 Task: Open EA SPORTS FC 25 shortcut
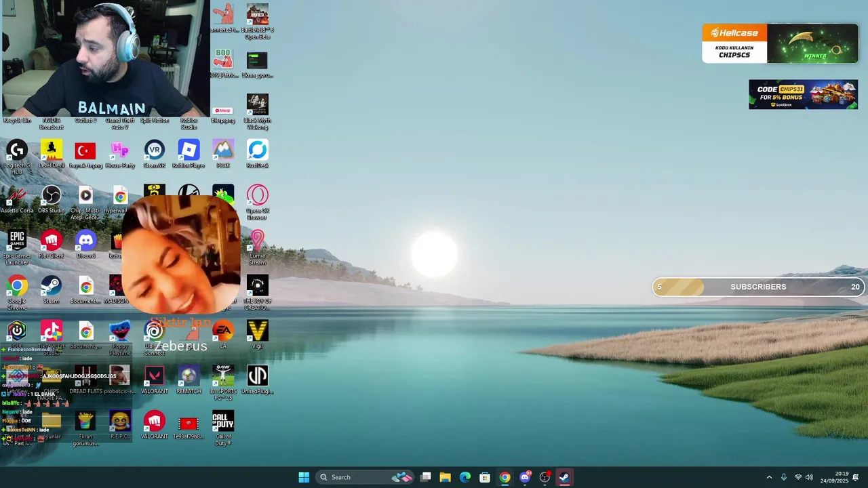[x=223, y=383]
